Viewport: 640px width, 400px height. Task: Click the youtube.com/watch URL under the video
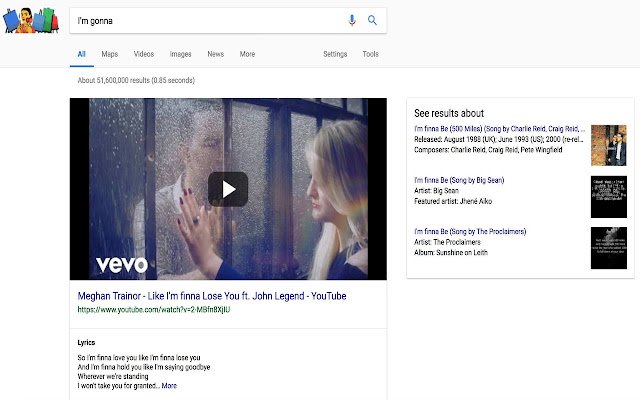[154, 309]
